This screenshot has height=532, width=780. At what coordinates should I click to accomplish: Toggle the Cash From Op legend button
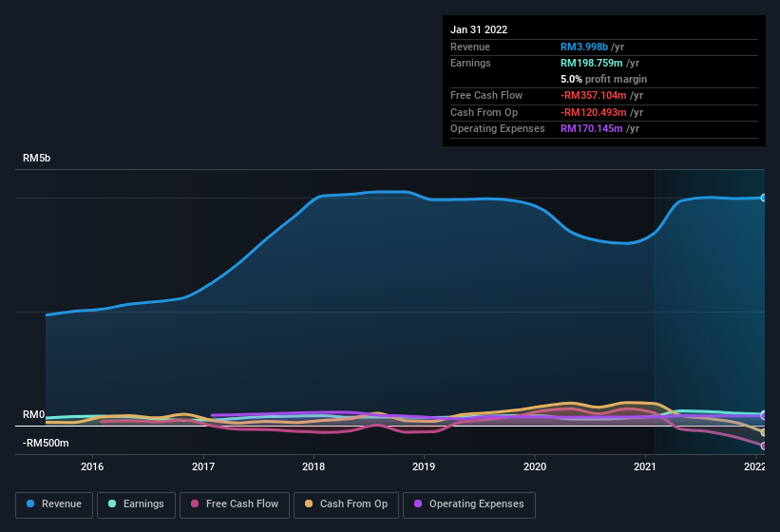tap(346, 504)
